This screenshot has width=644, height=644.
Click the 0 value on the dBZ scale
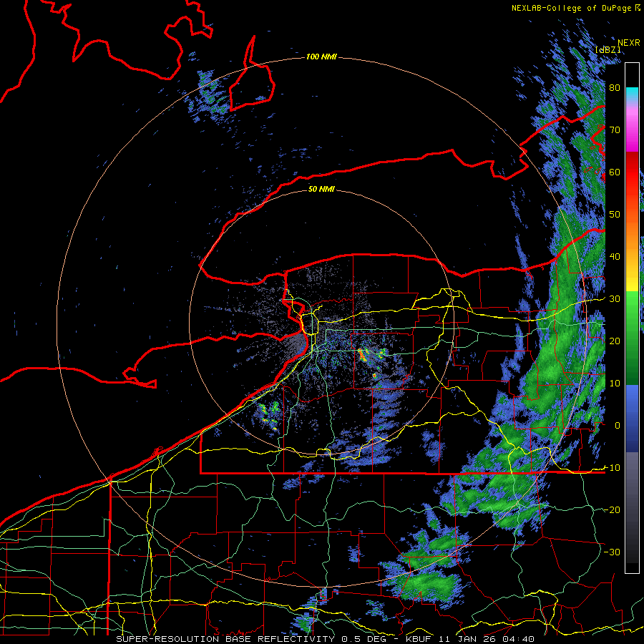[618, 426]
